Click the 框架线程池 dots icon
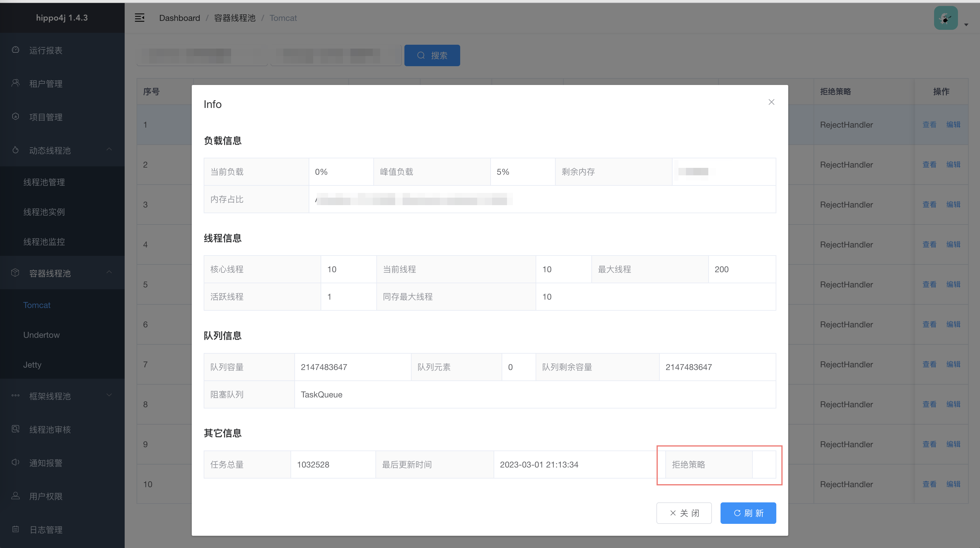The width and height of the screenshot is (980, 548). tap(16, 396)
